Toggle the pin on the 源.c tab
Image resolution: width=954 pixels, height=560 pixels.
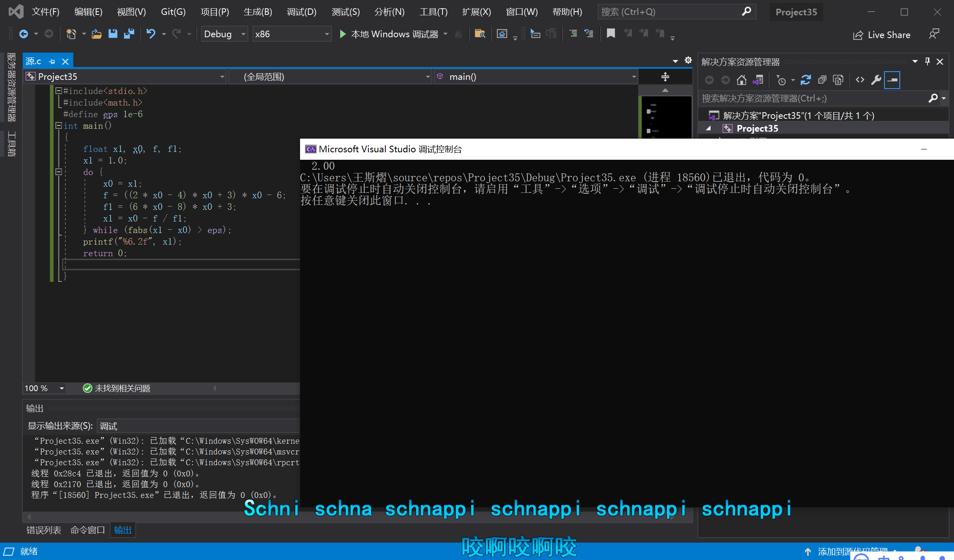pos(52,62)
